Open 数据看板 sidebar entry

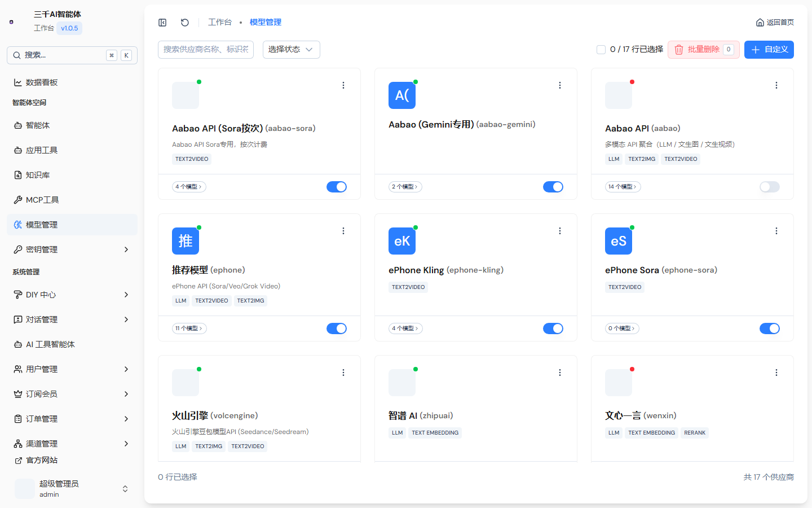(72, 82)
